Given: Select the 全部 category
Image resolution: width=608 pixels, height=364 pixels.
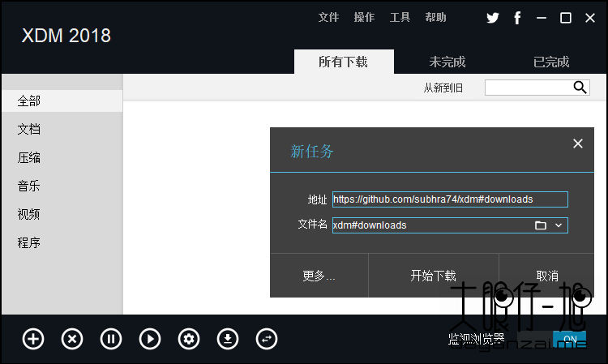Looking at the screenshot, I should (62, 101).
